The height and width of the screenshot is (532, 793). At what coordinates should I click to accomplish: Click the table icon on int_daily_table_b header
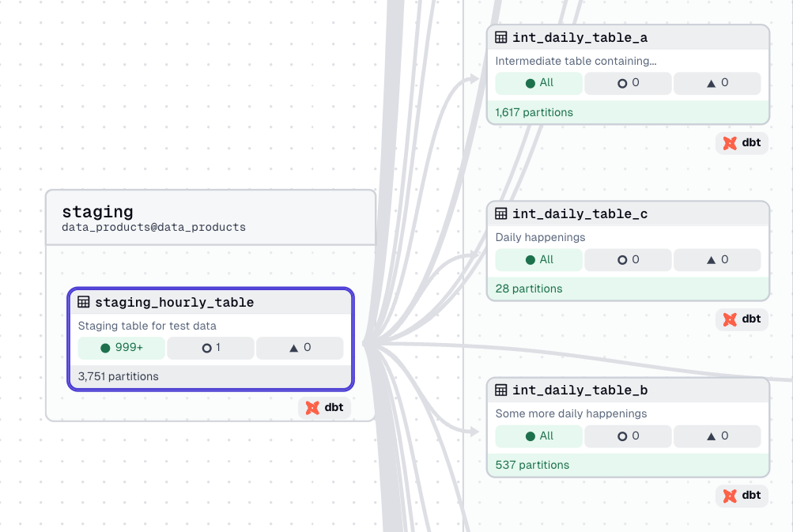[x=500, y=389]
